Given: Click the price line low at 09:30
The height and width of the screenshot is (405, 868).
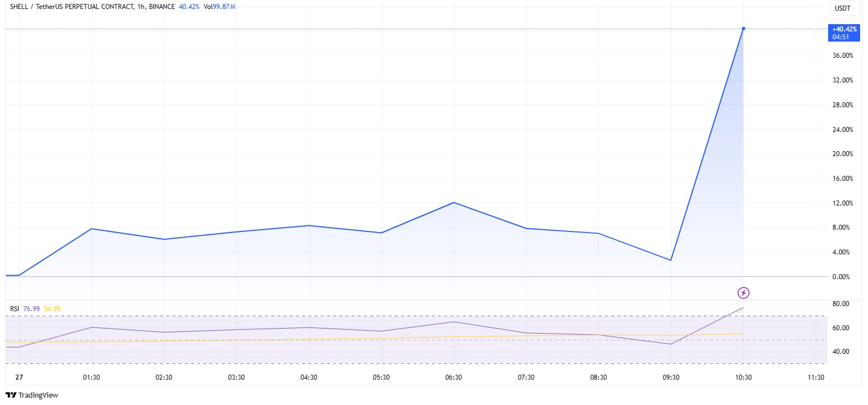Looking at the screenshot, I should click(x=671, y=260).
